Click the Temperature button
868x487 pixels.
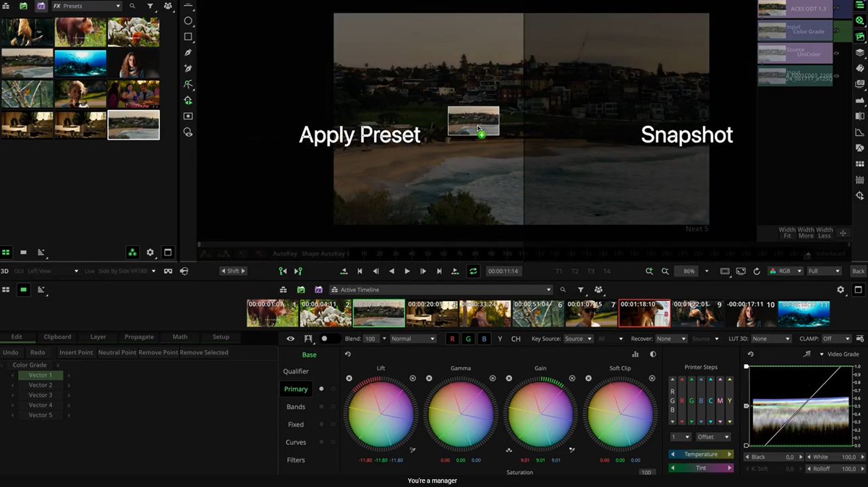point(701,454)
